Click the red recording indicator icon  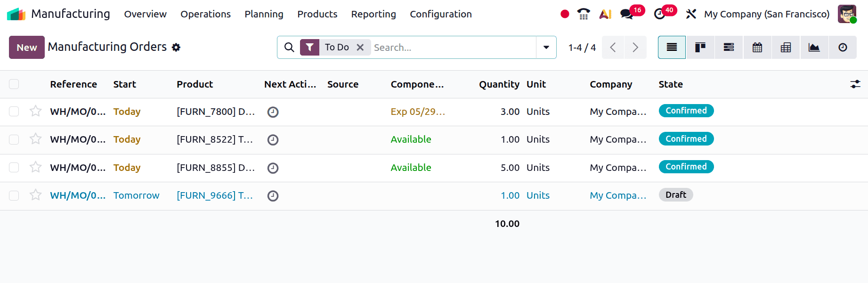[565, 14]
